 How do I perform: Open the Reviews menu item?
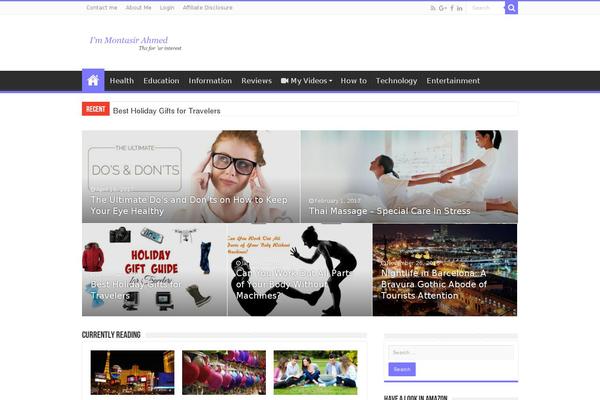pyautogui.click(x=256, y=81)
